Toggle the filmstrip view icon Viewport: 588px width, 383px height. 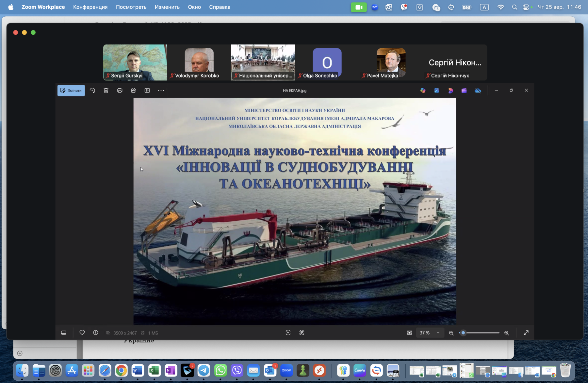point(64,333)
